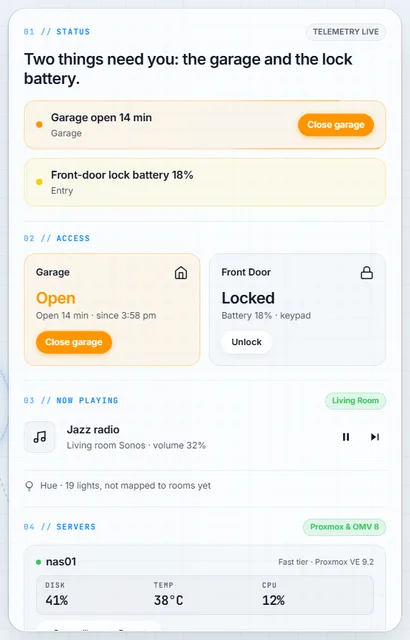The image size is (410, 640).
Task: Close garage from the status alert
Action: coord(336,125)
